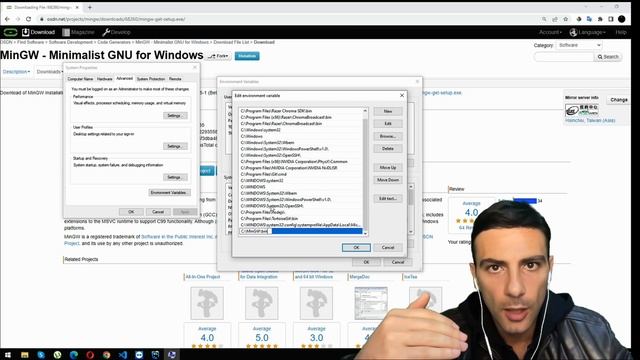Click the bookmark star in address bar
The height and width of the screenshot is (360, 640).
(565, 19)
